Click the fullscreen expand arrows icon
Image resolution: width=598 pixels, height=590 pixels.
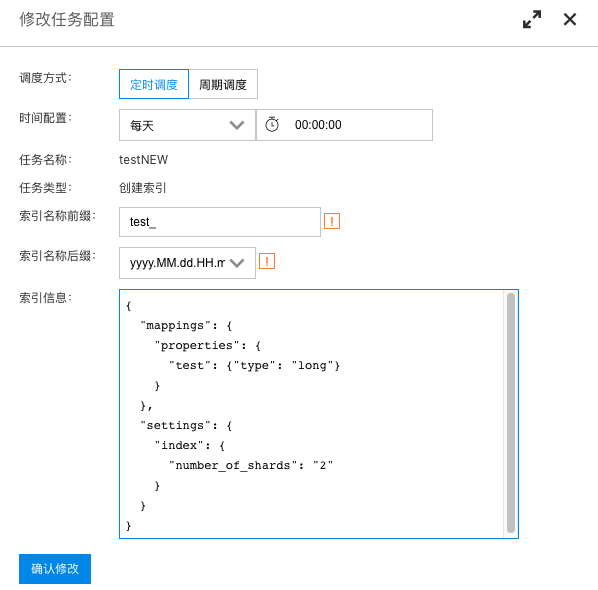pos(532,19)
